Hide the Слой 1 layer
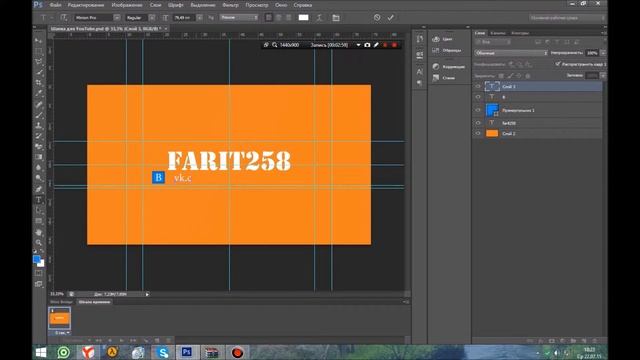This screenshot has height=360, width=640. (478, 86)
